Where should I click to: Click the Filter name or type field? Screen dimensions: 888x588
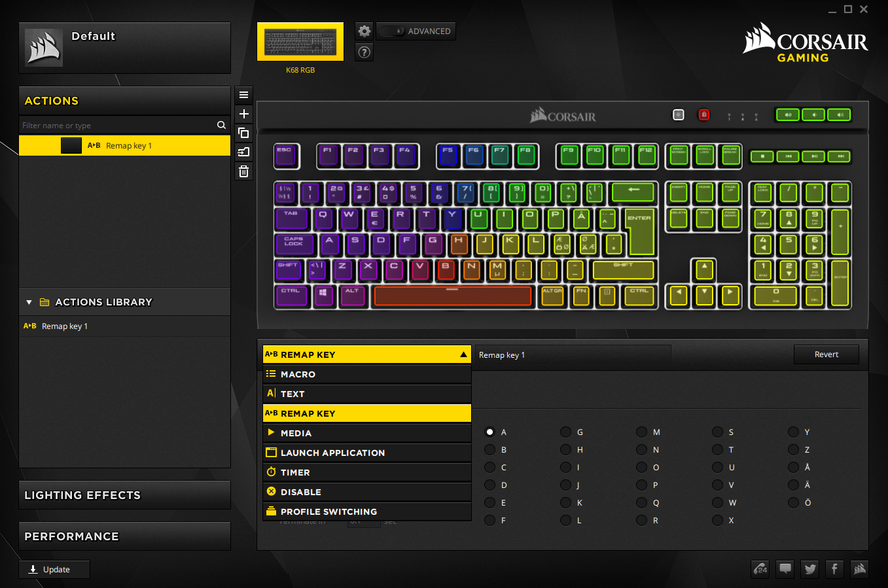pyautogui.click(x=118, y=126)
